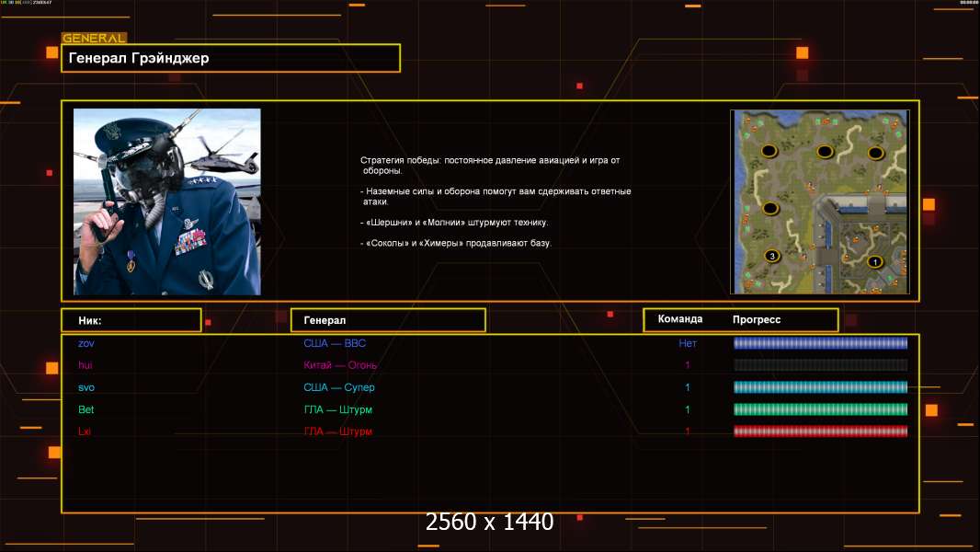The image size is (980, 552).
Task: Click start position 1 on the minimap
Action: click(875, 261)
